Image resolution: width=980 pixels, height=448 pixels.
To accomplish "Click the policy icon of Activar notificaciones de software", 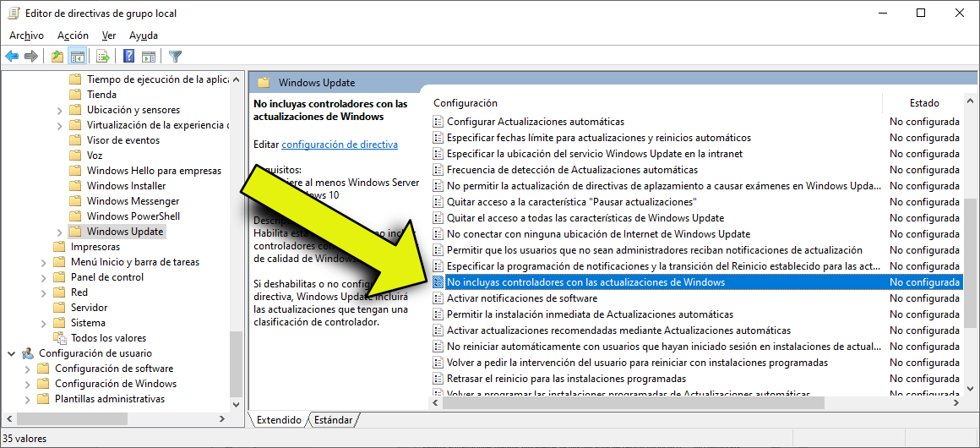I will (x=438, y=298).
